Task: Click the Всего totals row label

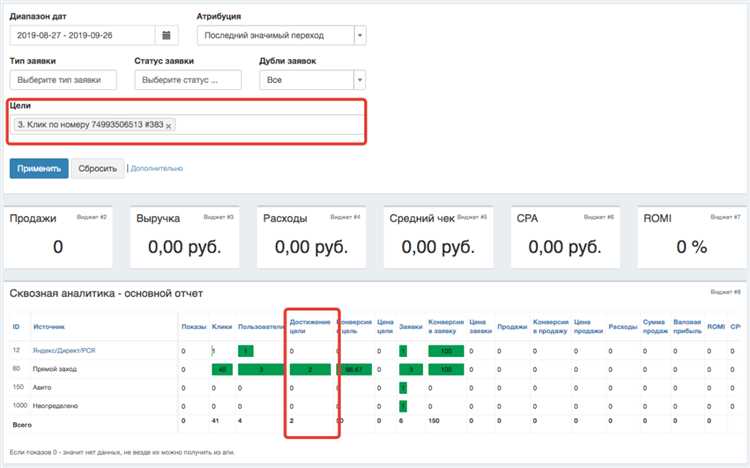Action: [x=22, y=424]
